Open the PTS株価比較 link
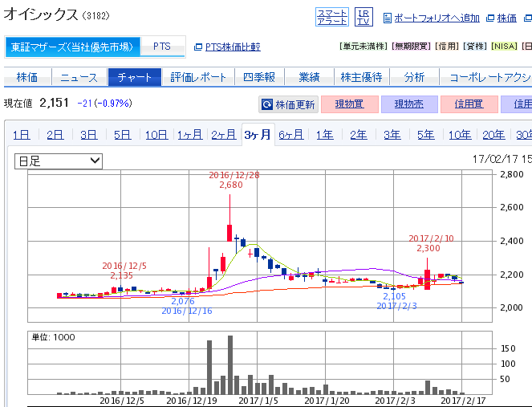The height and width of the screenshot is (407, 532). tap(233, 47)
